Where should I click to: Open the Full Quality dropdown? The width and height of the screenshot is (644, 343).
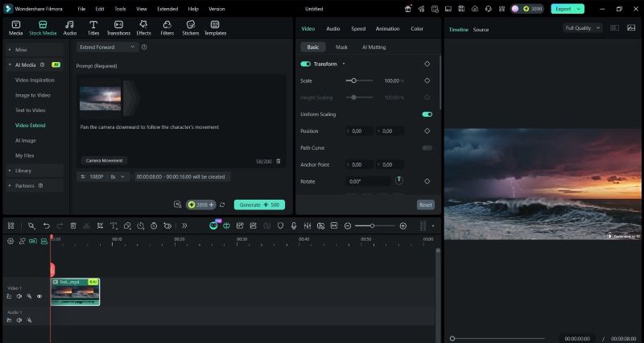point(583,28)
